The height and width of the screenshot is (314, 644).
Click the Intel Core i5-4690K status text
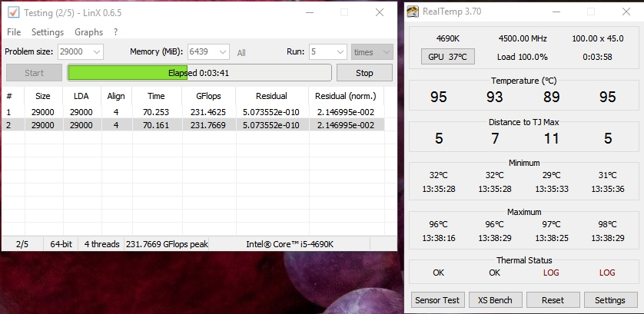pyautogui.click(x=290, y=244)
